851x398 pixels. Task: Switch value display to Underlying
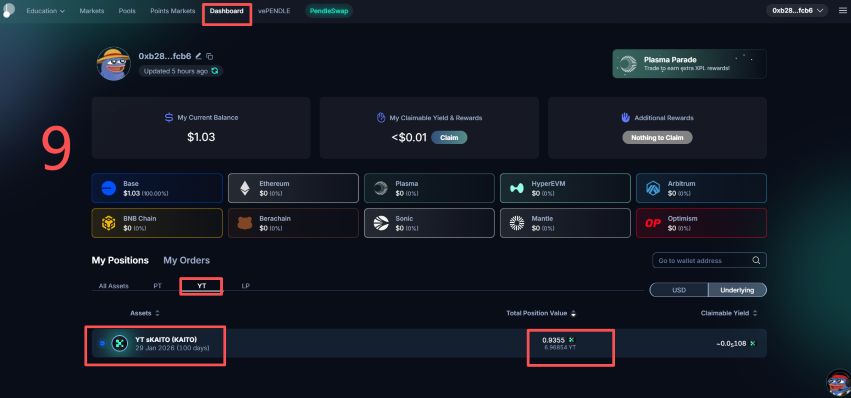tap(737, 290)
